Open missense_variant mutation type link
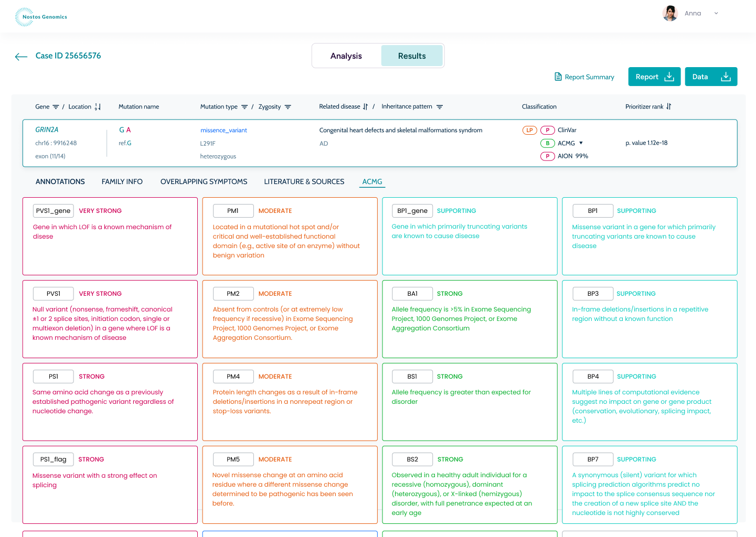The height and width of the screenshot is (537, 756). click(223, 130)
